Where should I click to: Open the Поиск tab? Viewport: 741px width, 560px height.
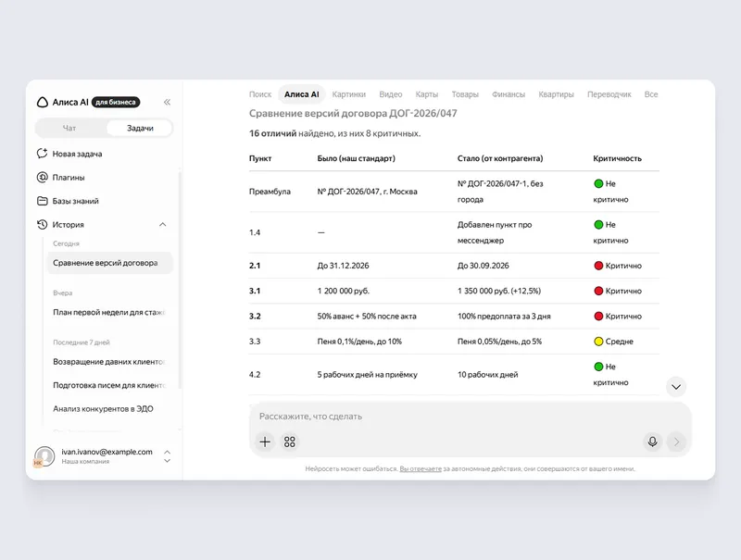pos(260,94)
